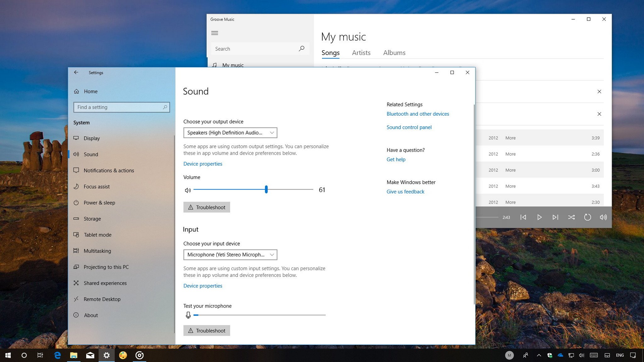
Task: Click the skip back icon in Groove Music
Action: pos(523,217)
